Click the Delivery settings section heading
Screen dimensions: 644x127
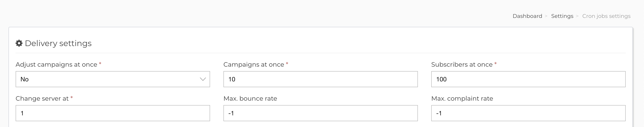[x=58, y=43]
